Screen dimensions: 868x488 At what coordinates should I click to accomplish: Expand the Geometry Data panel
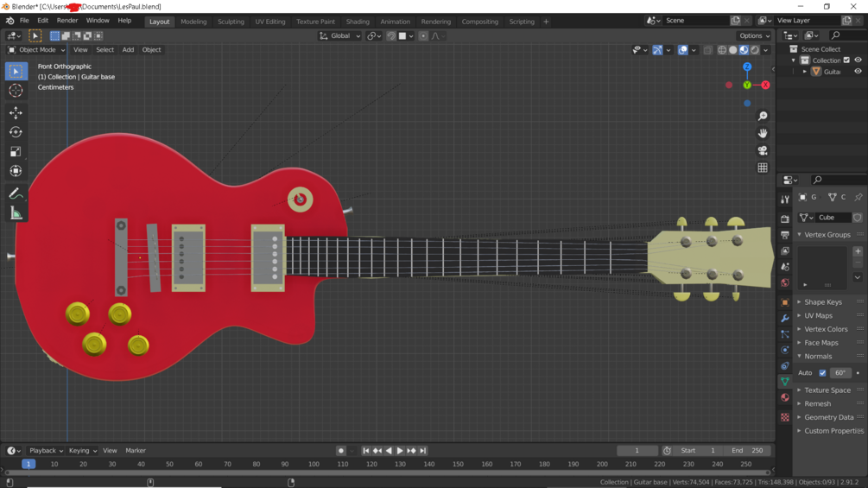pyautogui.click(x=828, y=418)
